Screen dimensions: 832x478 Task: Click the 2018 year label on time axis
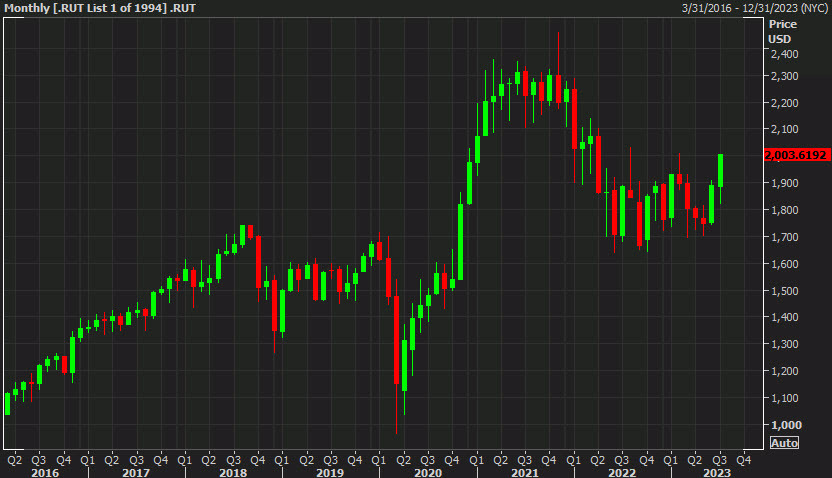coord(233,472)
